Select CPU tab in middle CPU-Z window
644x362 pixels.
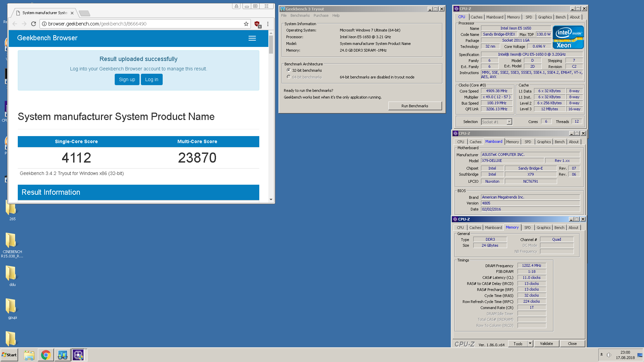click(x=461, y=142)
